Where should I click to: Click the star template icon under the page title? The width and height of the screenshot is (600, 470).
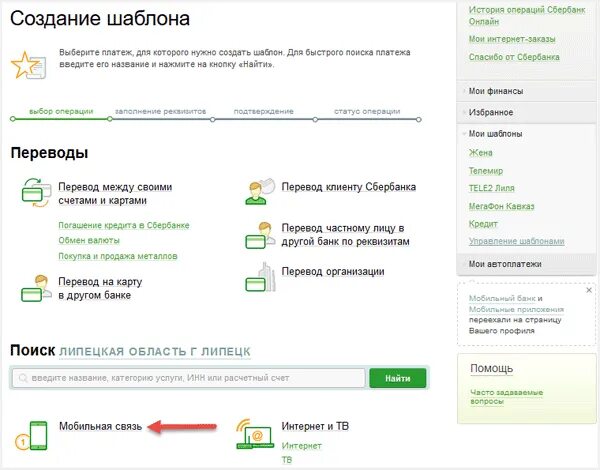click(29, 65)
